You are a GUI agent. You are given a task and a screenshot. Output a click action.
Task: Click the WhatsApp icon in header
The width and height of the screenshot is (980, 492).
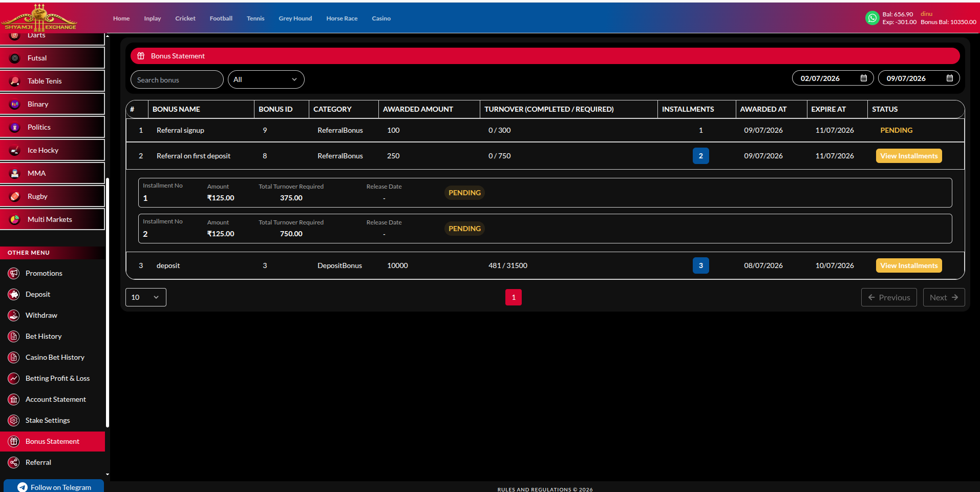click(872, 18)
